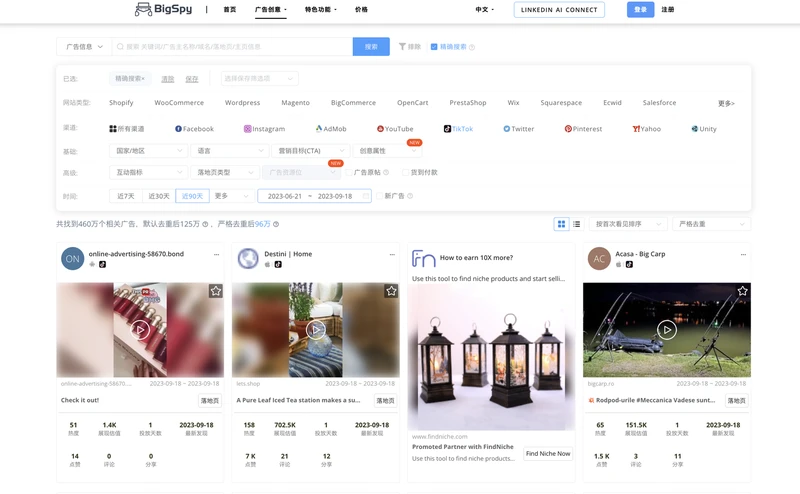Viewport: 800px width, 494px height.
Task: Click the LINKEDIN AI CONNECT button
Action: 559,10
